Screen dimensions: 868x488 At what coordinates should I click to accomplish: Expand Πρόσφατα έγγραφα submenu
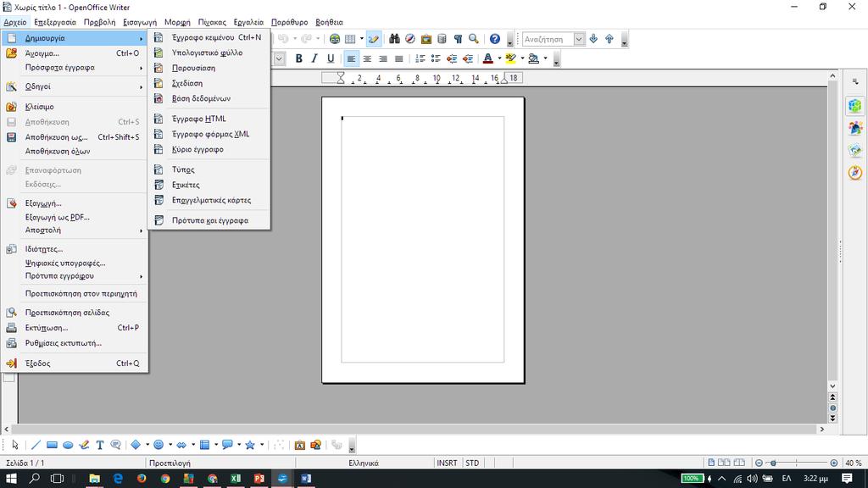[x=75, y=68]
